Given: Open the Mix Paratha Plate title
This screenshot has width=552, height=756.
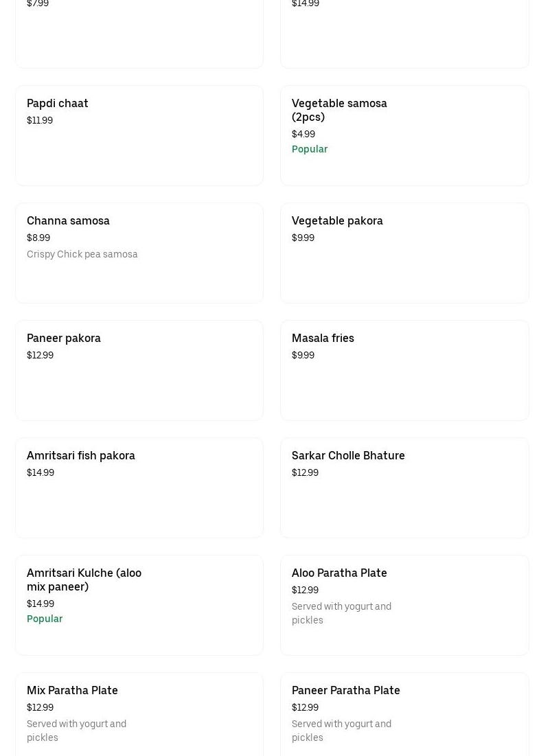Looking at the screenshot, I should [x=72, y=691].
